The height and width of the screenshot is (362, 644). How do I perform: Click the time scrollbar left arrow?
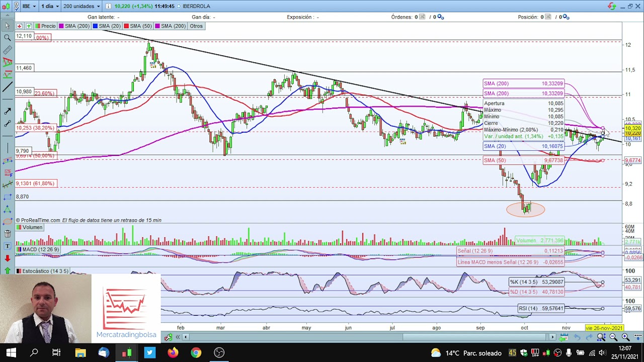point(186,337)
